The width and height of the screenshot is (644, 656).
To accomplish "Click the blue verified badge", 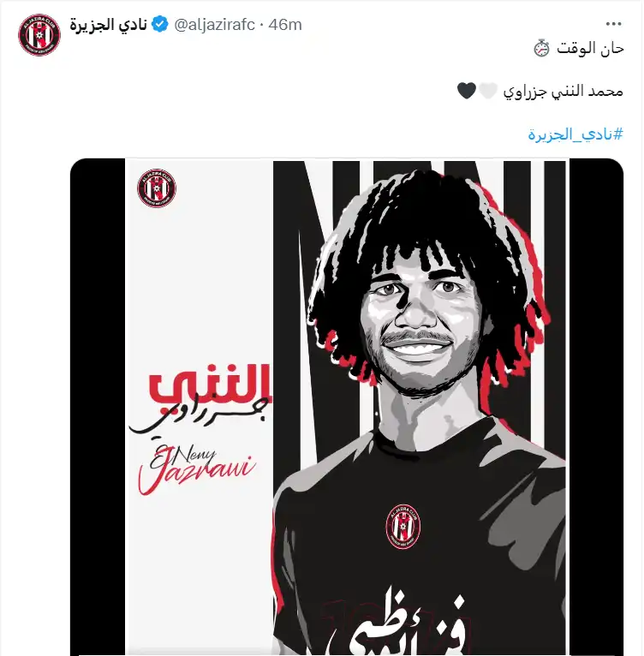I will point(159,24).
